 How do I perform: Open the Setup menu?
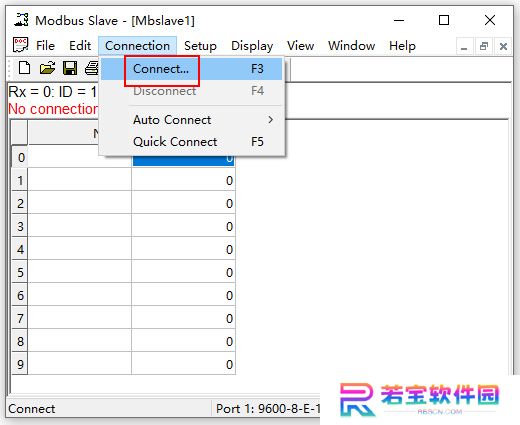pos(200,46)
